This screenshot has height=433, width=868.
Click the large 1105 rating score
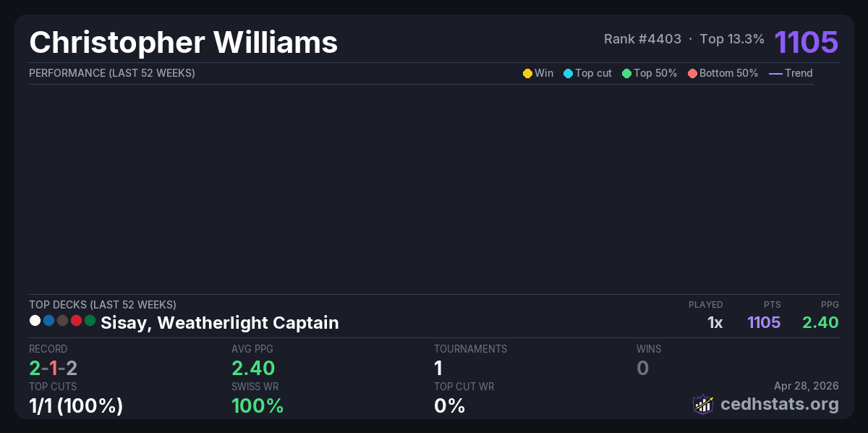(x=806, y=42)
